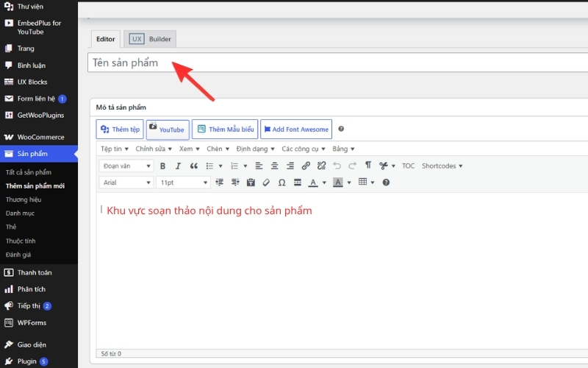
Task: Open Thuộc tính submenu item
Action: 21,241
